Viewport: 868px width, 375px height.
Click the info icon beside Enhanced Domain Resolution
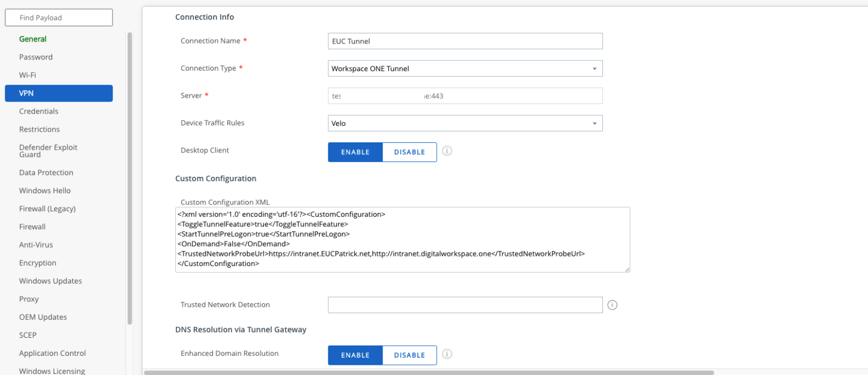447,354
